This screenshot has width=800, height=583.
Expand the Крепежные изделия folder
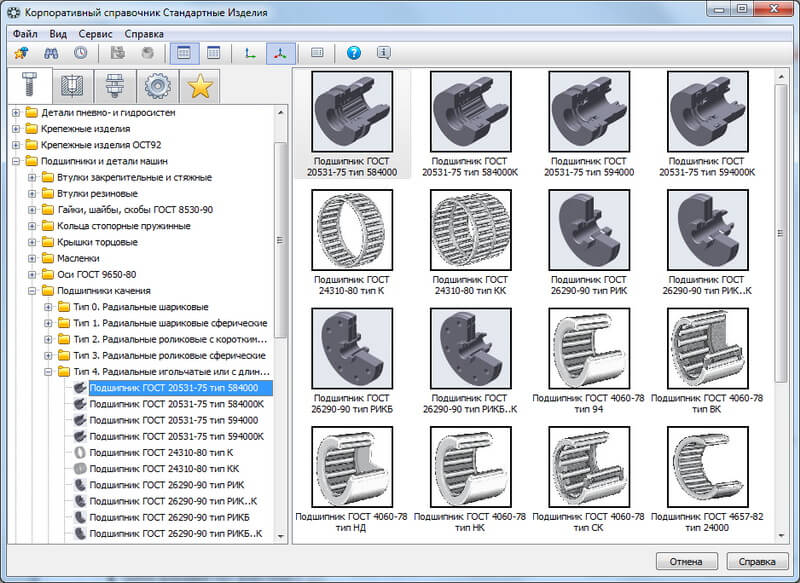tap(16, 129)
